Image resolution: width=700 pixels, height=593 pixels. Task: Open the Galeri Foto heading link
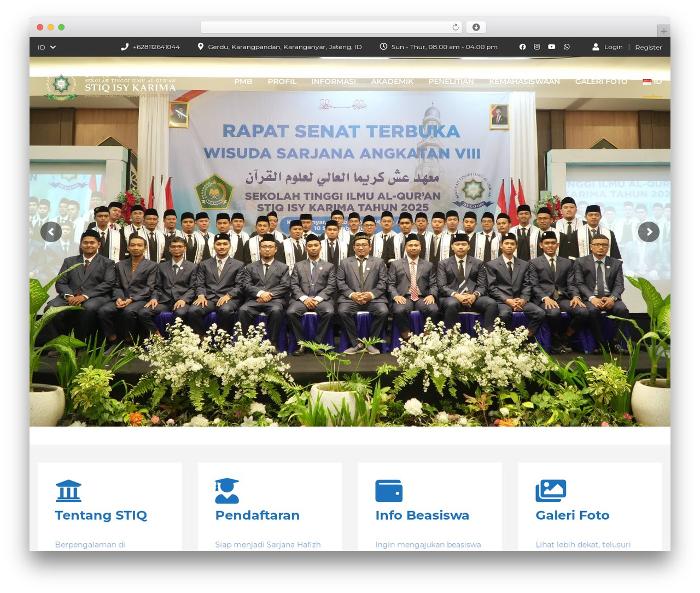[x=573, y=515]
